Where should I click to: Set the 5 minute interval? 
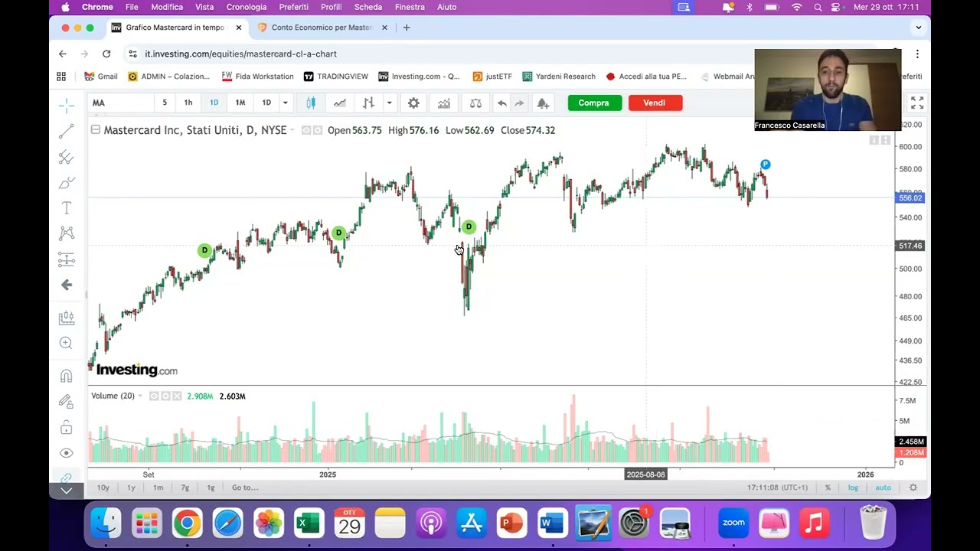coord(164,103)
